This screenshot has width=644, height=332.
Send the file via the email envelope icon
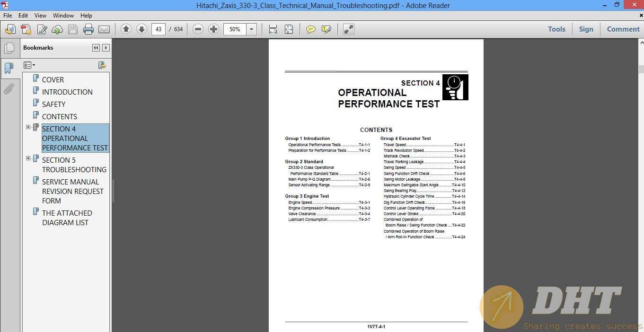tap(104, 29)
